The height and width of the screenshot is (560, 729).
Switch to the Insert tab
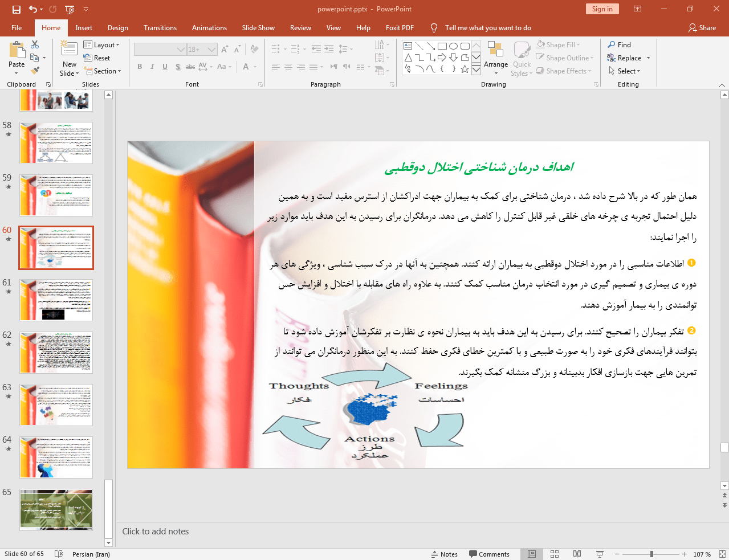pos(84,28)
